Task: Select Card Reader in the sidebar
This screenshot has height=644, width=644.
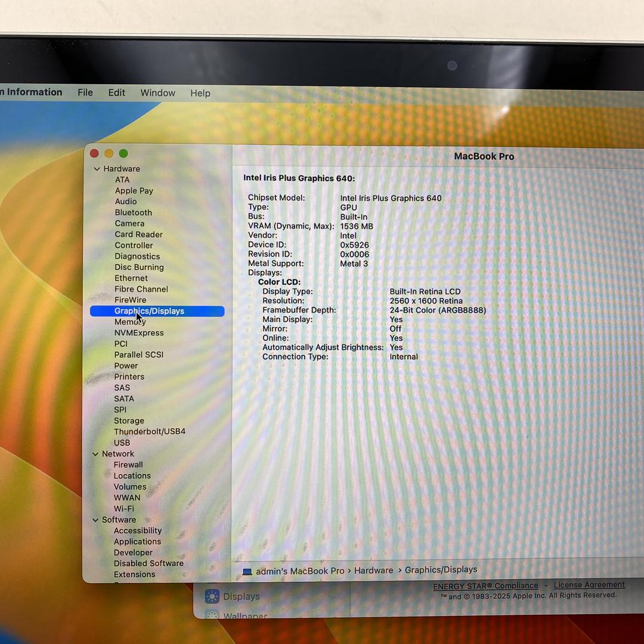Action: tap(138, 234)
